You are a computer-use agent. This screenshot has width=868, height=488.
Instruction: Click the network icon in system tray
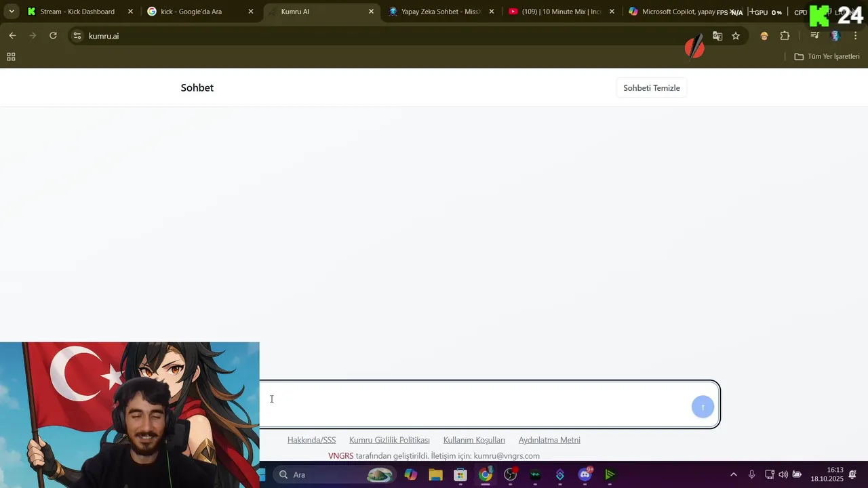tap(769, 474)
